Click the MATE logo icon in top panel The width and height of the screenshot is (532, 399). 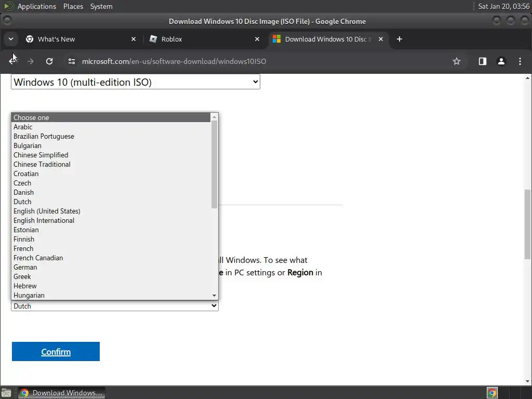click(x=8, y=6)
